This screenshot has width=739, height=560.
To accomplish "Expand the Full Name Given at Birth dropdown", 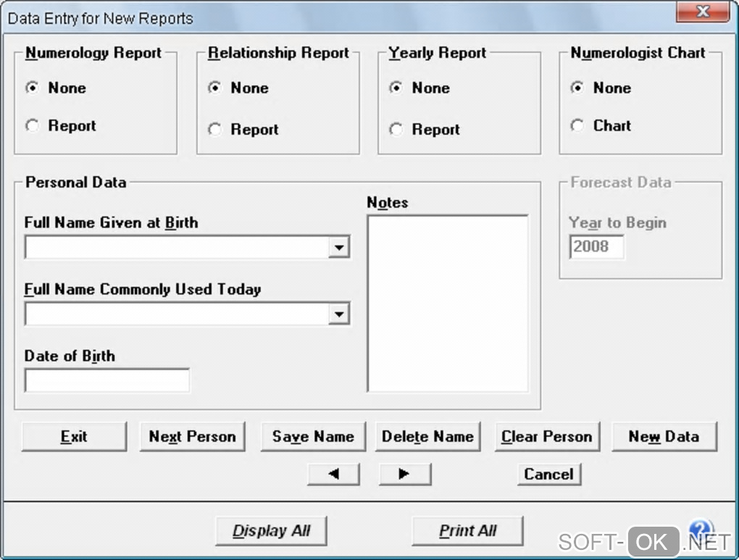I will coord(338,248).
